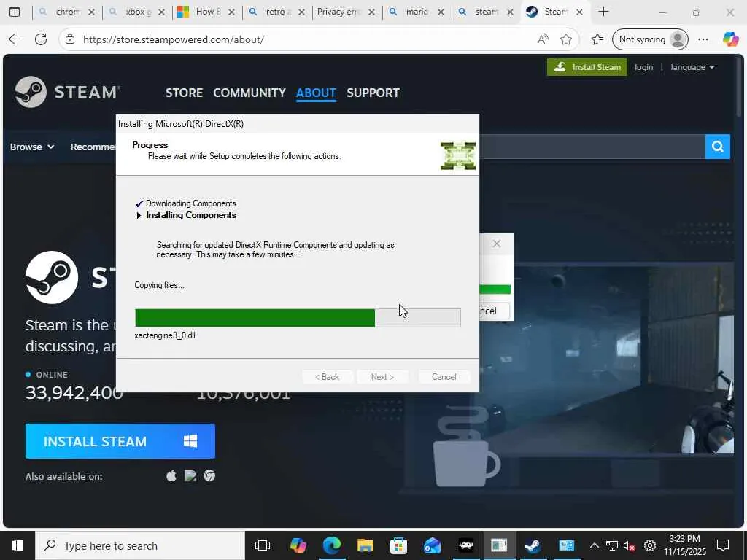747x560 pixels.
Task: Open Windows Start menu
Action: coord(18,545)
